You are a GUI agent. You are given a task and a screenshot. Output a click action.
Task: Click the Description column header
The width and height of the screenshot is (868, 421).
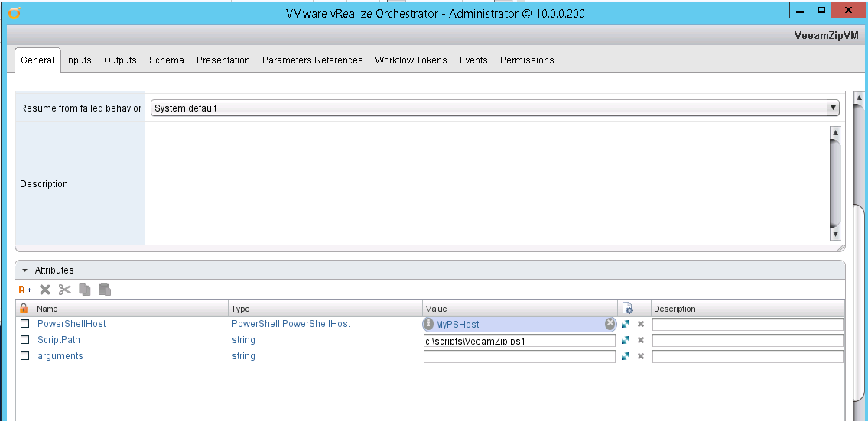point(748,308)
